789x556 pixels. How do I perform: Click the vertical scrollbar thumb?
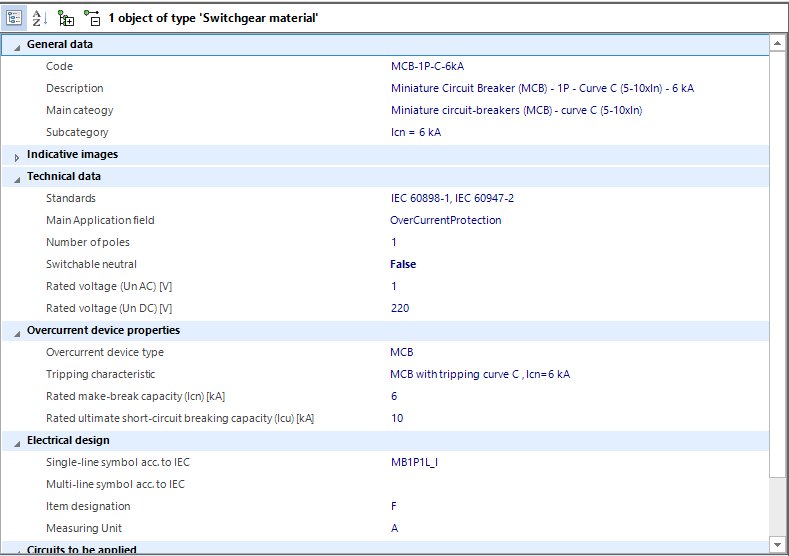pyautogui.click(x=777, y=264)
